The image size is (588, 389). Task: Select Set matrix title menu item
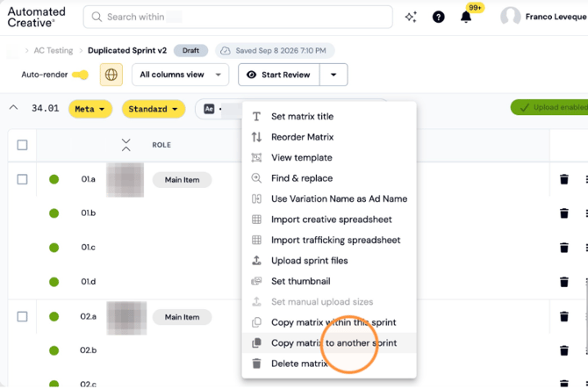tap(329, 116)
